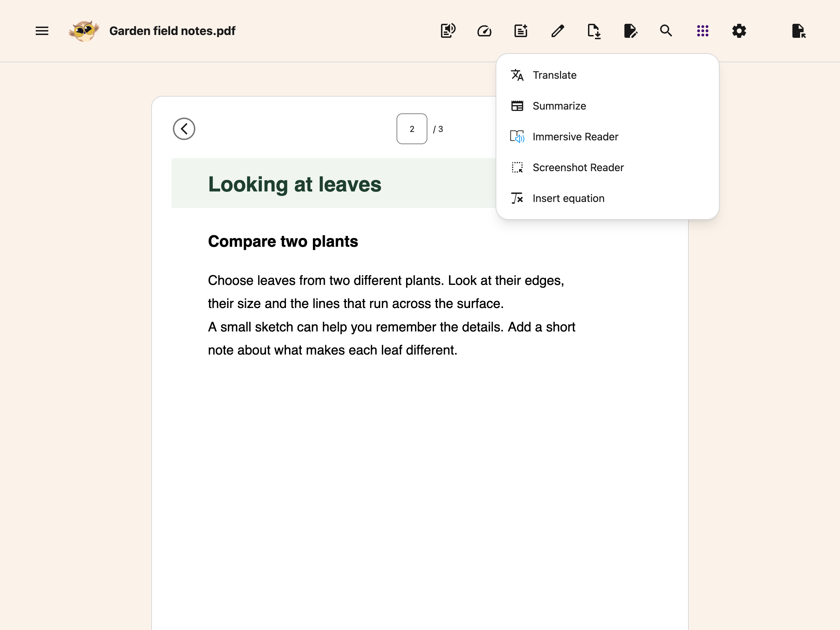Viewport: 840px width, 630px height.
Task: Click the line starting 'A small sketch can help'
Action: (392, 327)
